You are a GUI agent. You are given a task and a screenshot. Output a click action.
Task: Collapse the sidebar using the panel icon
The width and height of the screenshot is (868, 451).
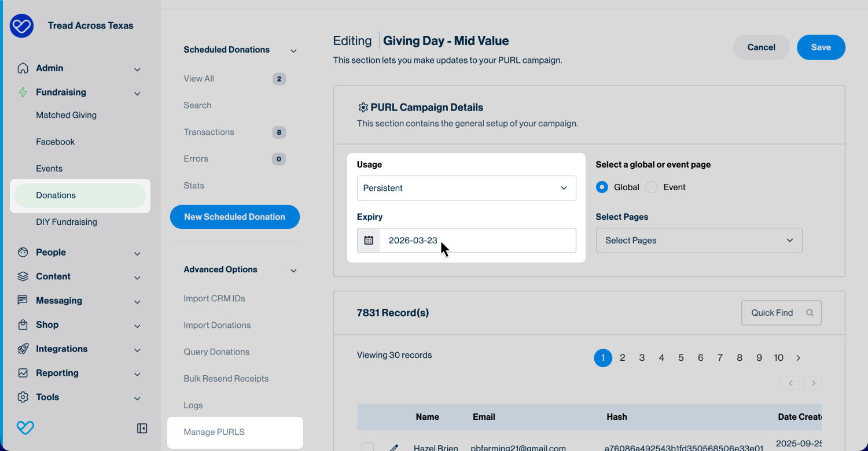click(142, 428)
